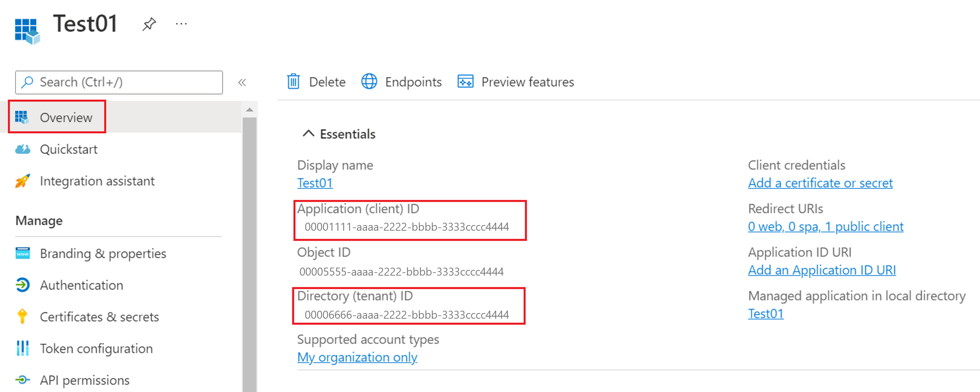
Task: Click the Certificates & secrets key icon
Action: (22, 317)
